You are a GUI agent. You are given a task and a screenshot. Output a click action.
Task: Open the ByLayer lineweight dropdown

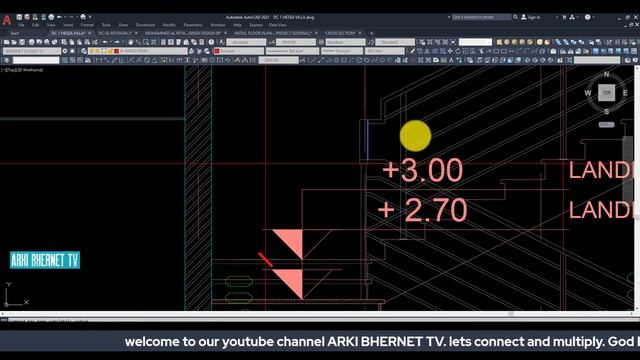pyautogui.click(x=342, y=51)
